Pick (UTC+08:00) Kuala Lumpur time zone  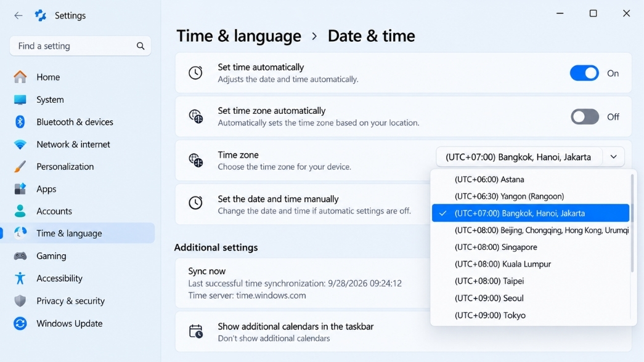(530, 264)
